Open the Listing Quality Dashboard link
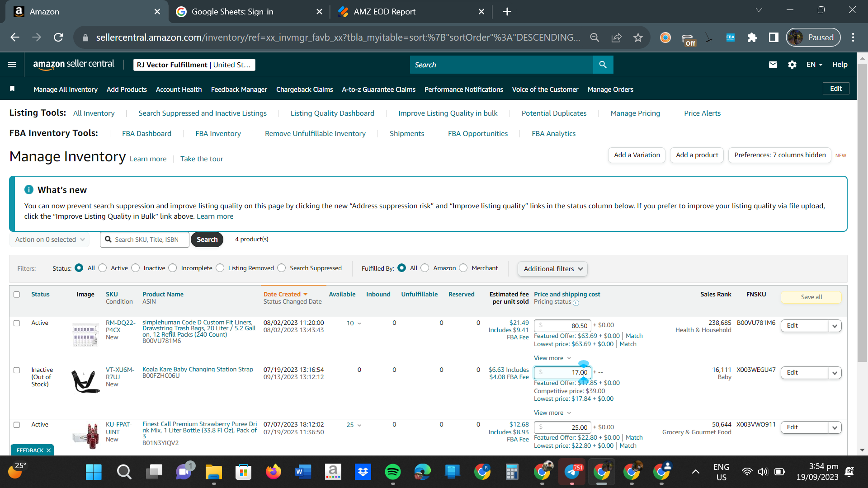The height and width of the screenshot is (488, 868). point(332,113)
